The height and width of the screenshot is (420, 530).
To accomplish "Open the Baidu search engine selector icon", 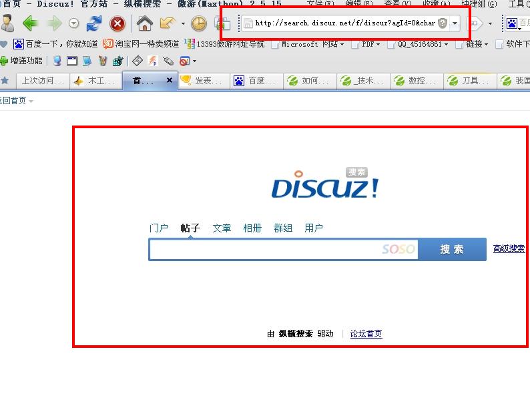I will [x=512, y=23].
